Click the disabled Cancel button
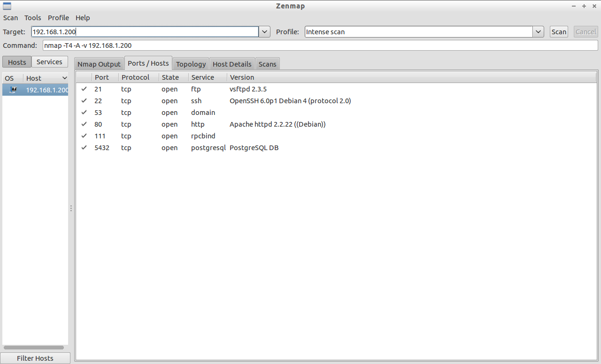Screen dimensions: 601x364 [586, 32]
